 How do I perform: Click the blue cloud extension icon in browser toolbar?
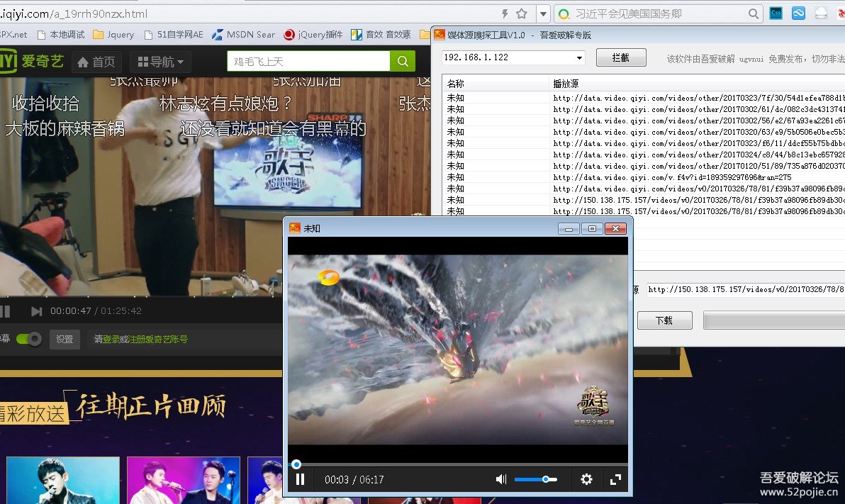[x=799, y=13]
